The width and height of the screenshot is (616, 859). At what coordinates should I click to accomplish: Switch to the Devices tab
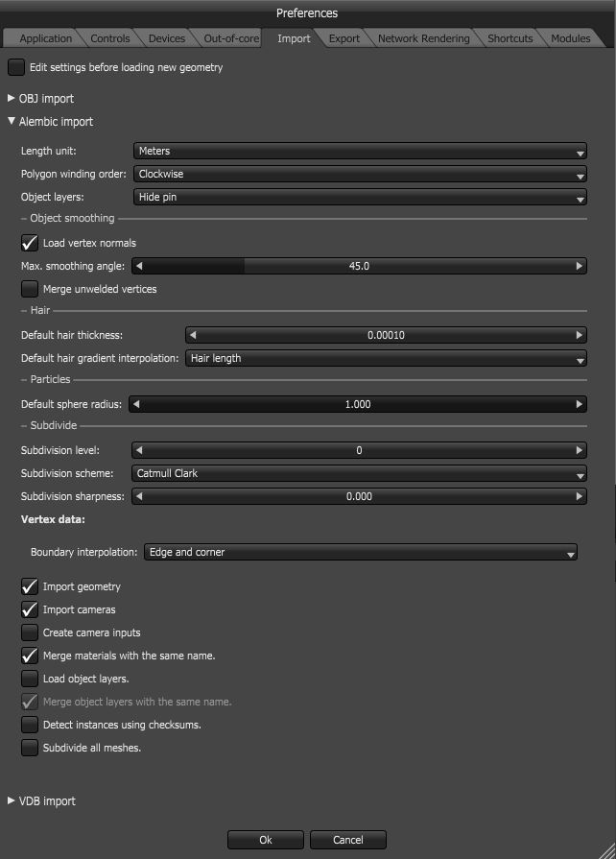[x=166, y=38]
